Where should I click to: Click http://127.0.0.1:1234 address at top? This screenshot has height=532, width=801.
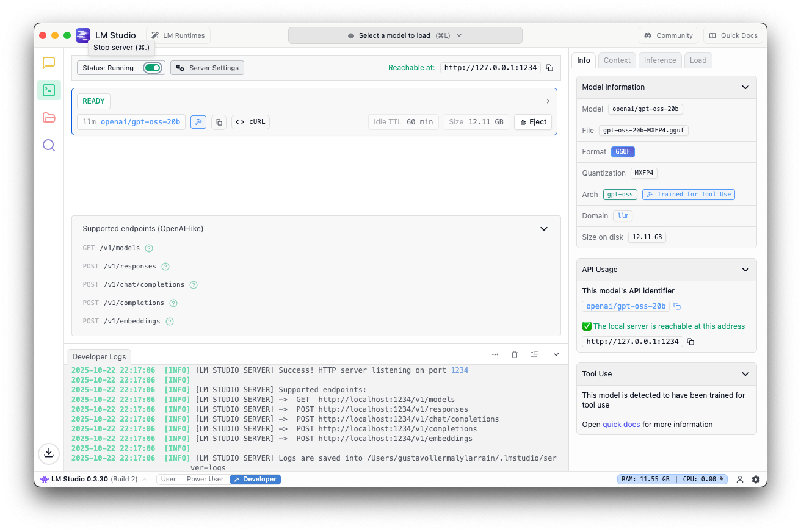[490, 68]
